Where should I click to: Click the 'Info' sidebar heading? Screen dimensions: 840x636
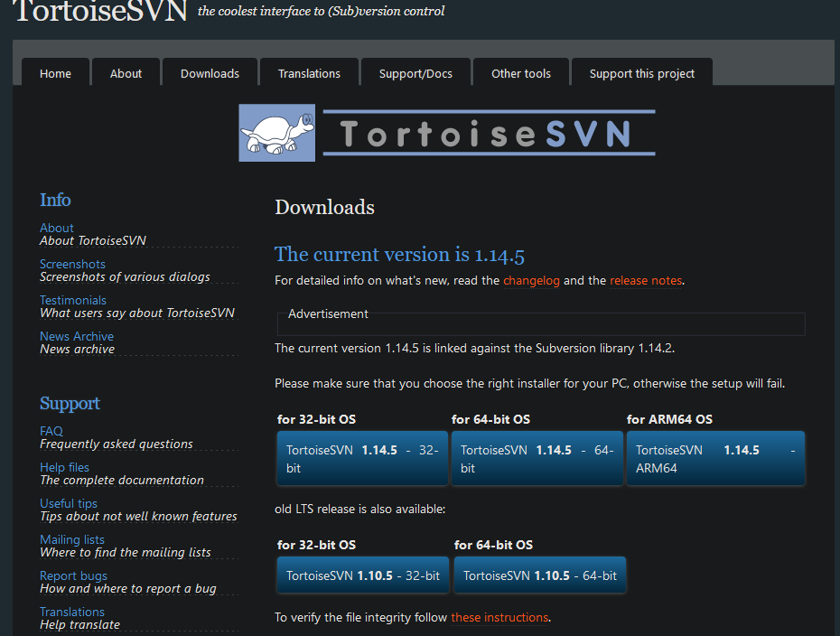click(x=55, y=200)
